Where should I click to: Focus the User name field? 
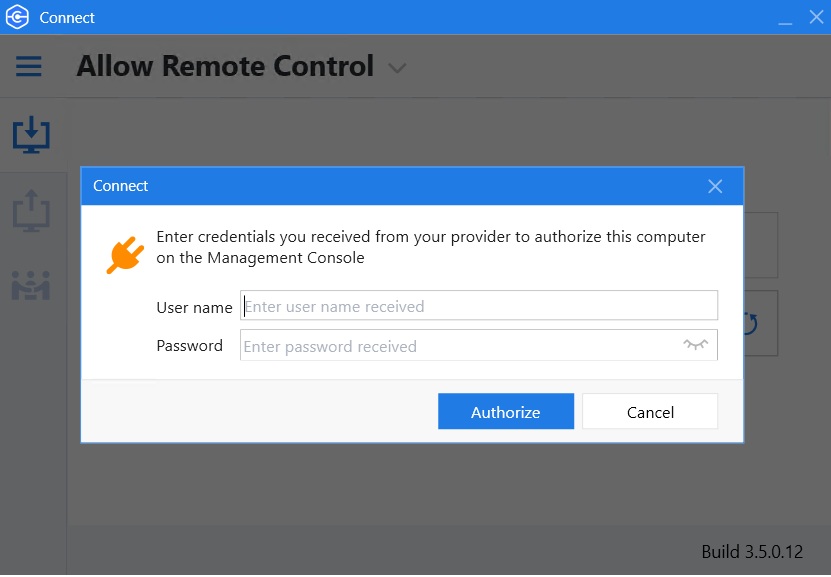point(479,305)
